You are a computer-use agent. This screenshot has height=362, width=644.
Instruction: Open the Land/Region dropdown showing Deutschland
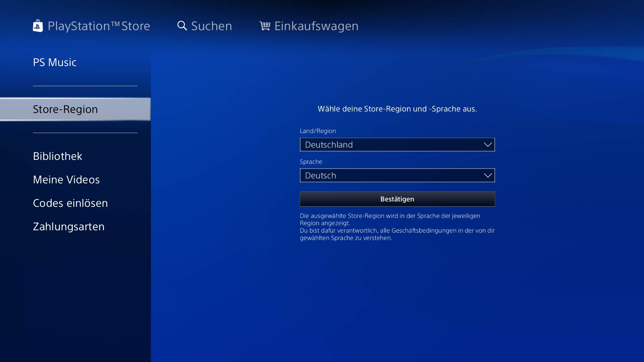coord(397,144)
